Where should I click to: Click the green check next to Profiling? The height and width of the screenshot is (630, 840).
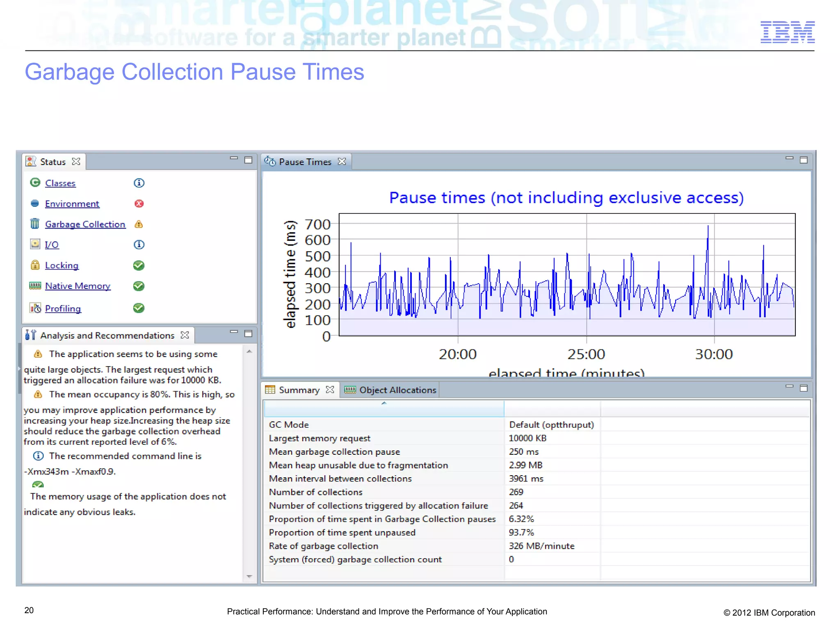point(139,308)
